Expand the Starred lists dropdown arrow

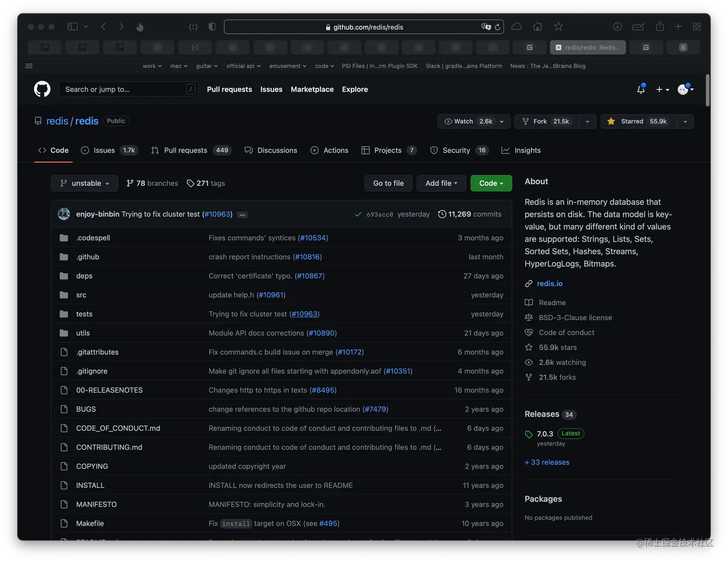tap(685, 121)
